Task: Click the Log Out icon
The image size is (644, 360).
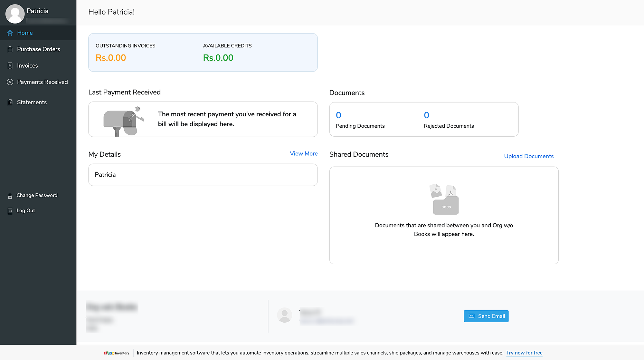Action: 10,210
